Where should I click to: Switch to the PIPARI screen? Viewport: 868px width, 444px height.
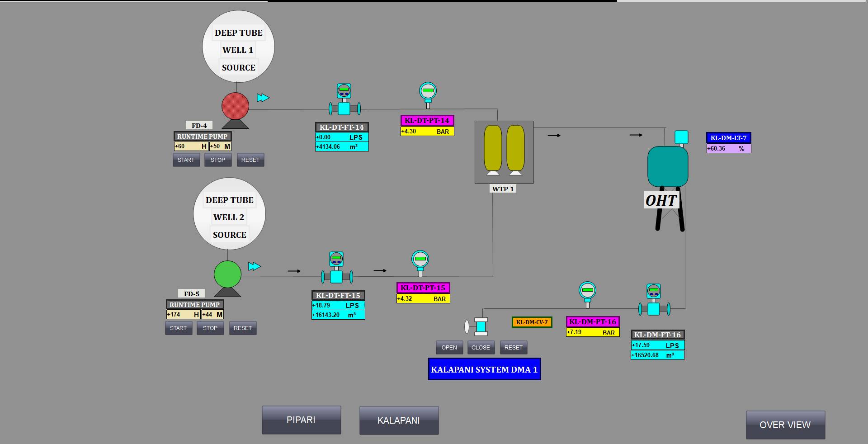pos(301,420)
